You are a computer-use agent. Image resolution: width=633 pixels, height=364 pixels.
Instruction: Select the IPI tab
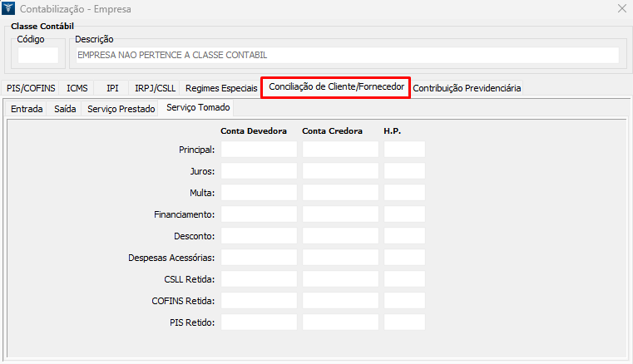pyautogui.click(x=112, y=88)
